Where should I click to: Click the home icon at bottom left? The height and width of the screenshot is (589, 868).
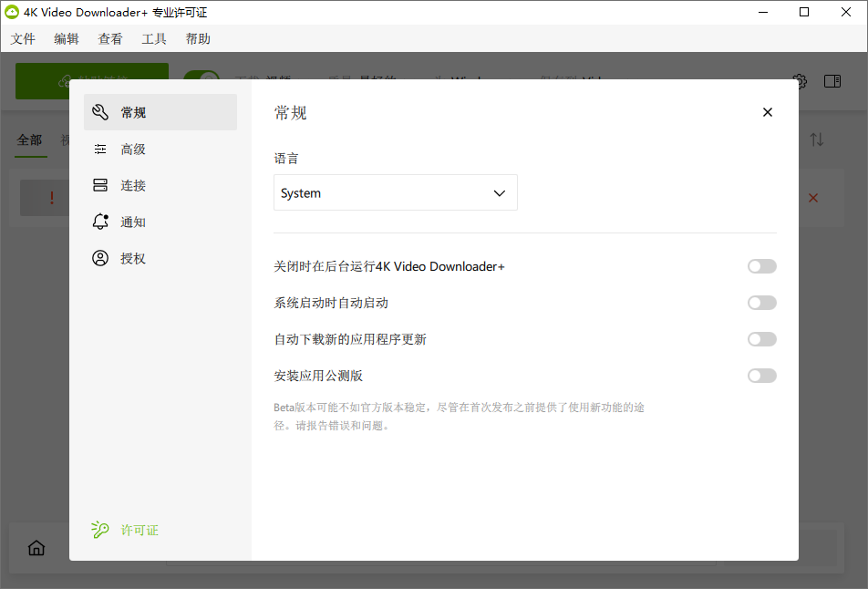[36, 547]
